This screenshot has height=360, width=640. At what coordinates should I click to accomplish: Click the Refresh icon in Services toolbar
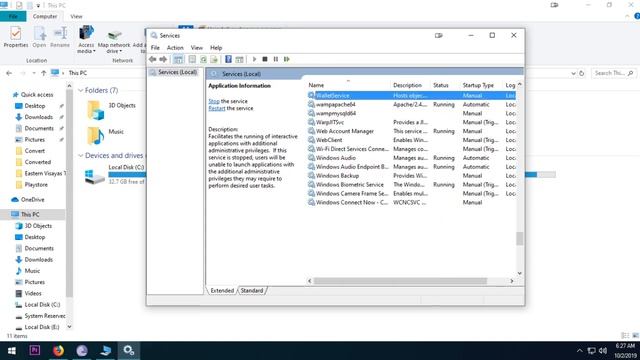point(203,60)
